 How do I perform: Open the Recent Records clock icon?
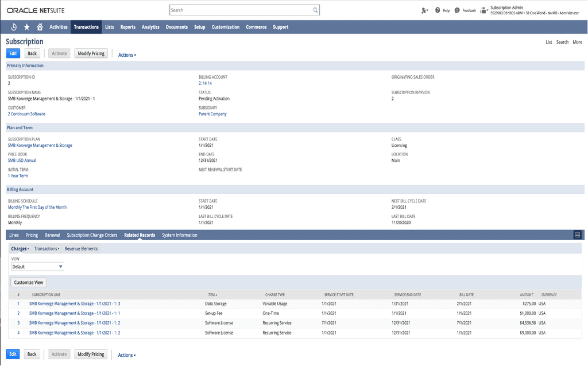pos(14,27)
